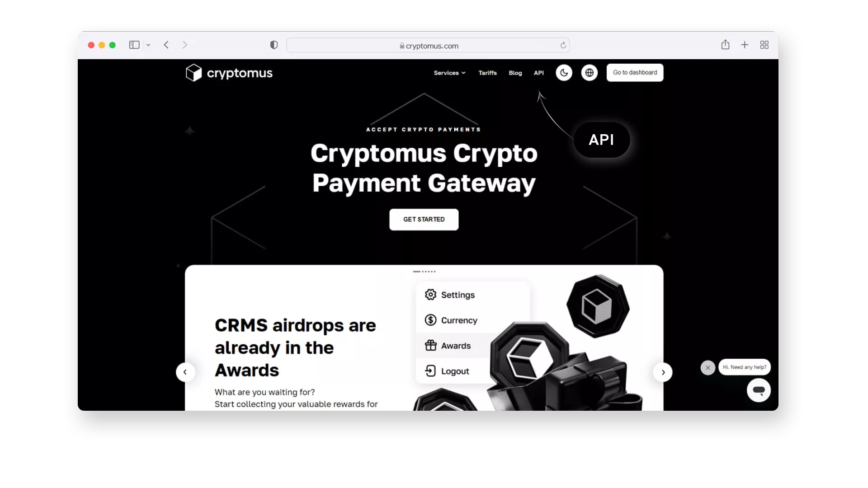This screenshot has width=868, height=488.
Task: Click the Currency menu icon
Action: click(430, 320)
